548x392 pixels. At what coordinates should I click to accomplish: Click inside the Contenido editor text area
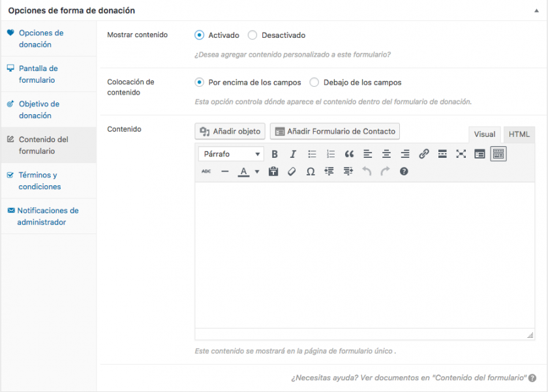[364, 254]
